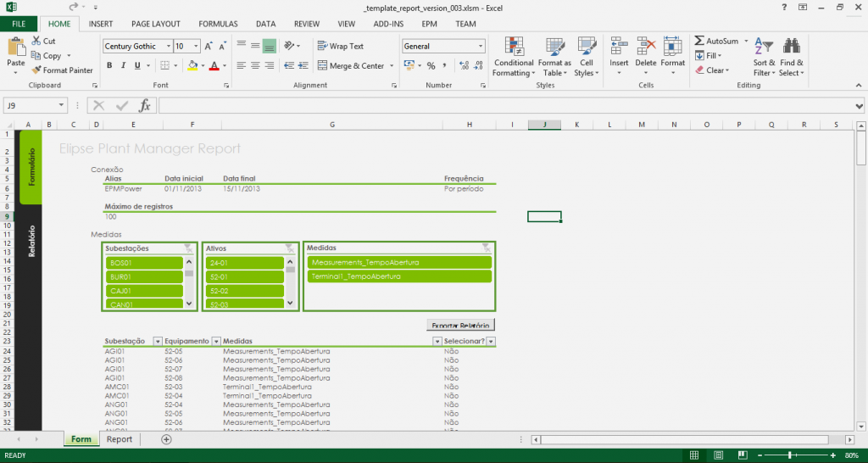
Task: Switch to the Report sheet tab
Action: tap(119, 439)
